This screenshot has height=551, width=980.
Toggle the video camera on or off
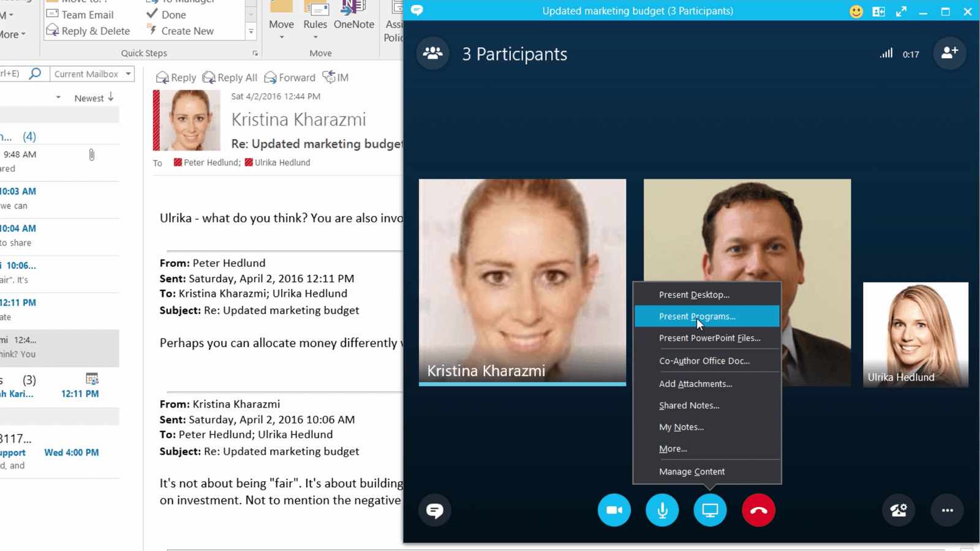[614, 510]
